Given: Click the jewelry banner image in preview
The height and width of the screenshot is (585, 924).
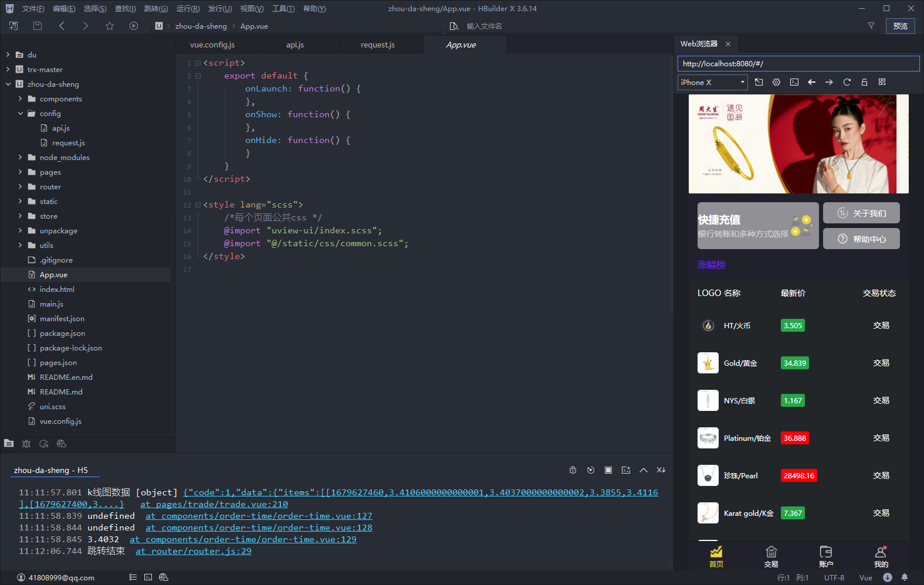Looking at the screenshot, I should [798, 144].
